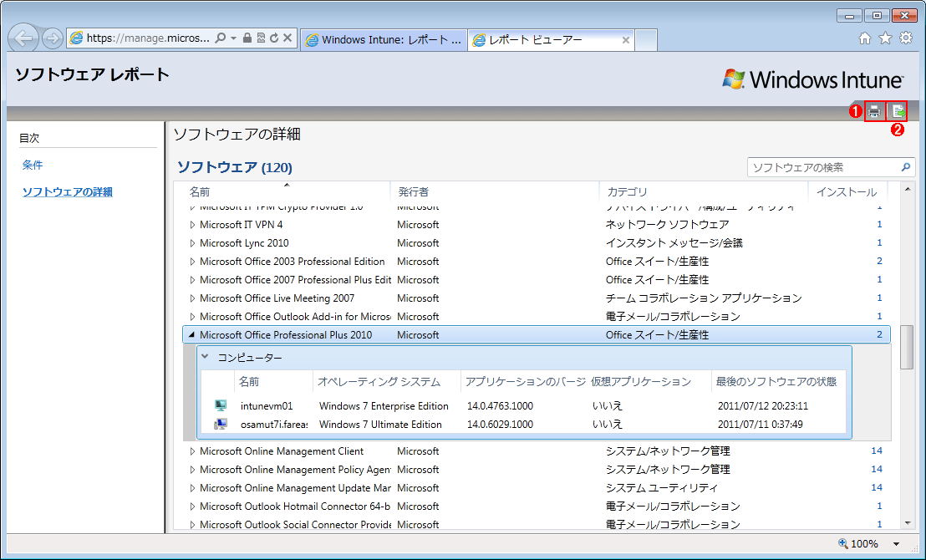Viewport: 926px width, 560px height.
Task: Click install count for Microsoft Lync 2010
Action: 879,242
